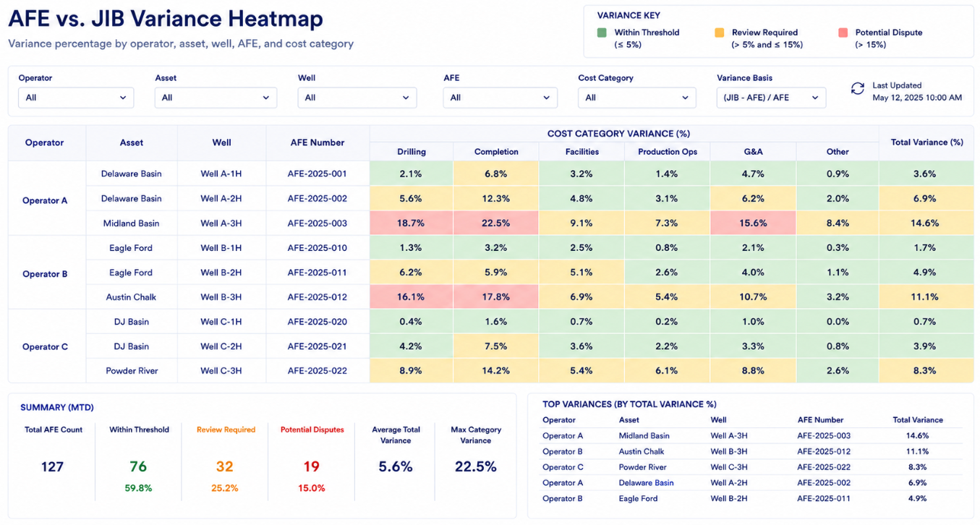Open the Operator filter dropdown

(x=76, y=98)
